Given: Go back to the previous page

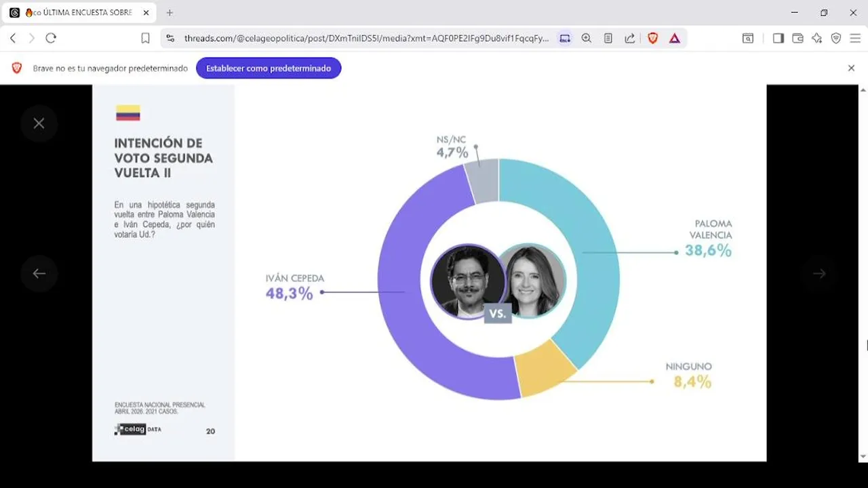Looking at the screenshot, I should [x=13, y=39].
